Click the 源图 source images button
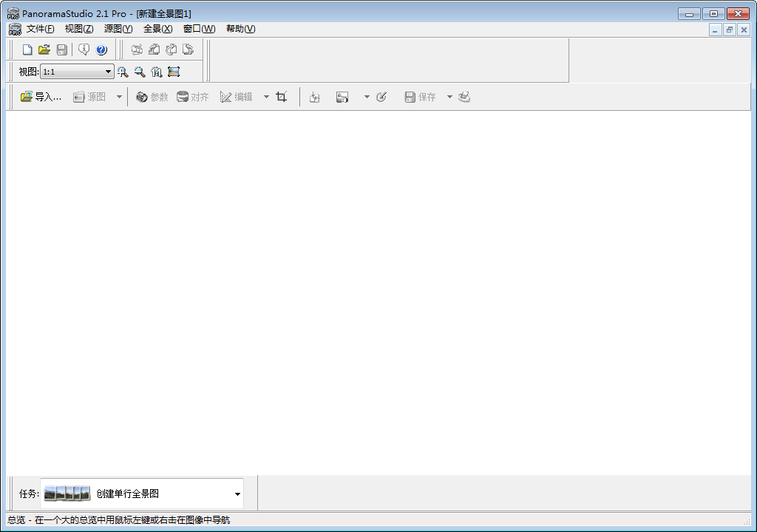This screenshot has height=532, width=757. pyautogui.click(x=89, y=97)
